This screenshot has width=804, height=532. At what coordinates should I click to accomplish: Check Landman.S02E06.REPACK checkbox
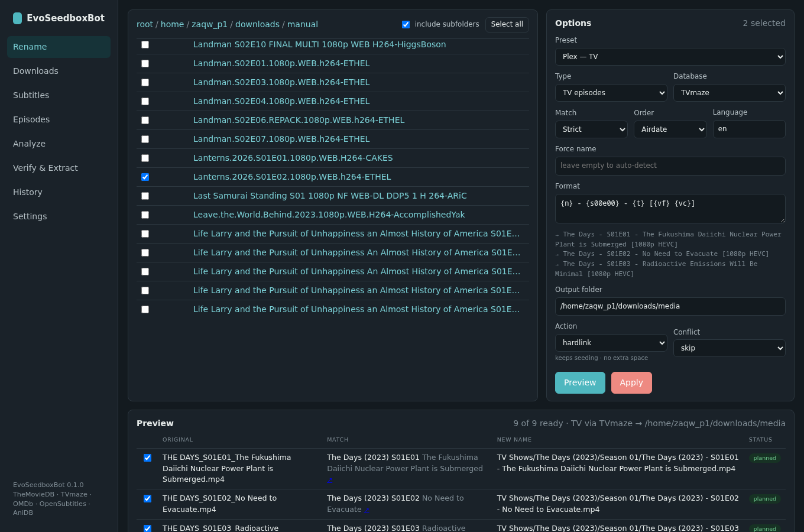(x=145, y=120)
